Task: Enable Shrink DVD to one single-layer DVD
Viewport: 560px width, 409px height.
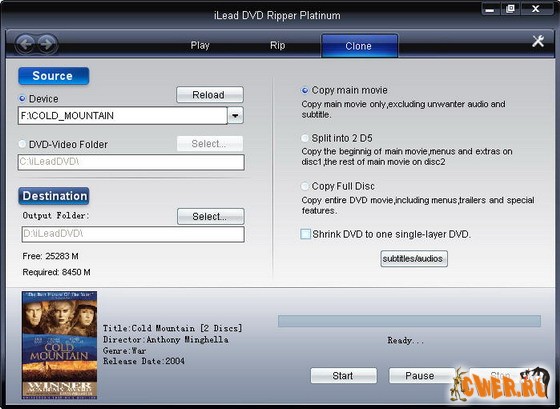Action: (x=305, y=234)
